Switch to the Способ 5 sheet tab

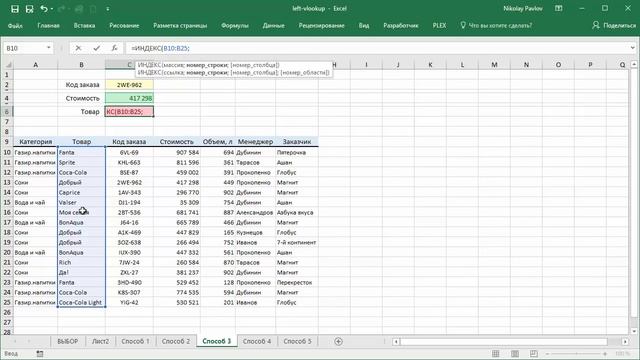point(297,341)
